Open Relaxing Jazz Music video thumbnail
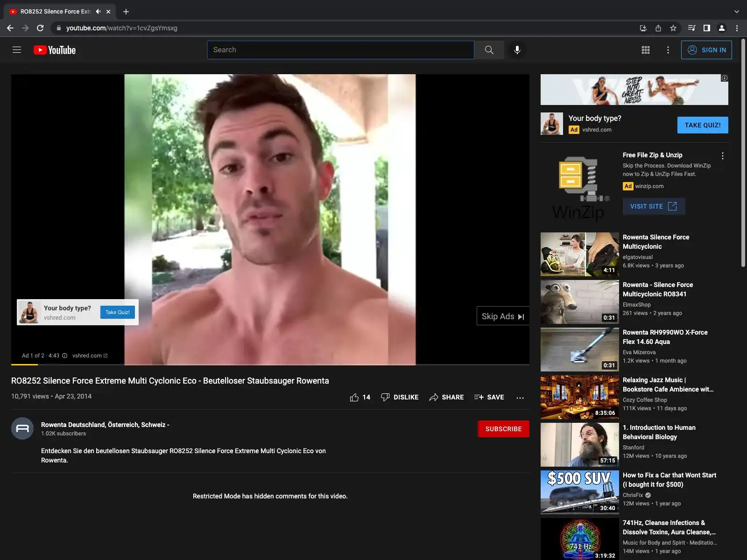Viewport: 747px width, 560px height. pos(580,397)
